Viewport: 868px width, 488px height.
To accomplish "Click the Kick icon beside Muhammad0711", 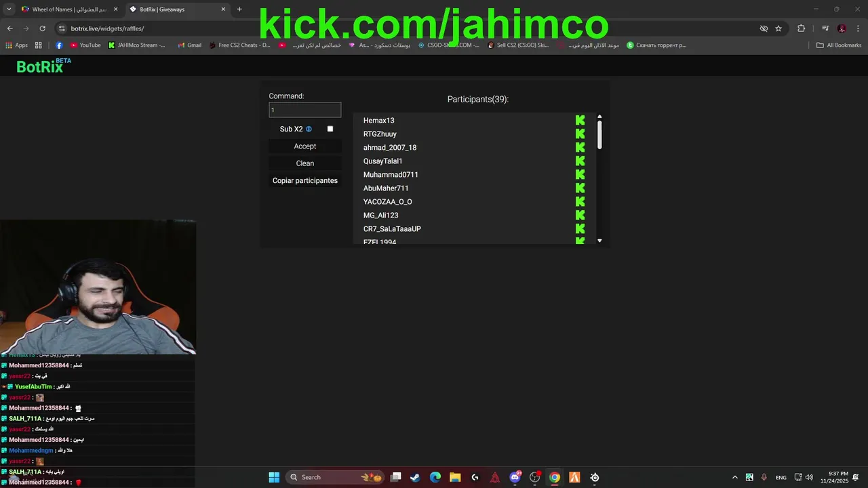I will coord(580,175).
